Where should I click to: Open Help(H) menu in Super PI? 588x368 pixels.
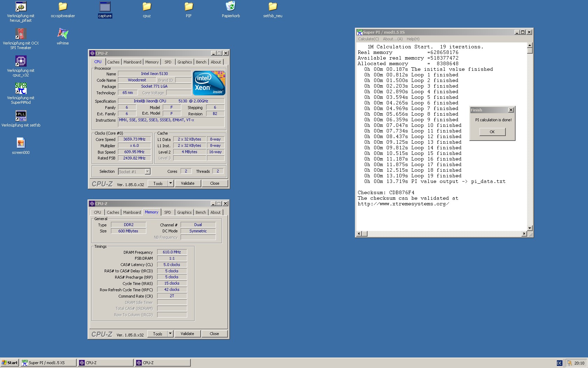(413, 39)
